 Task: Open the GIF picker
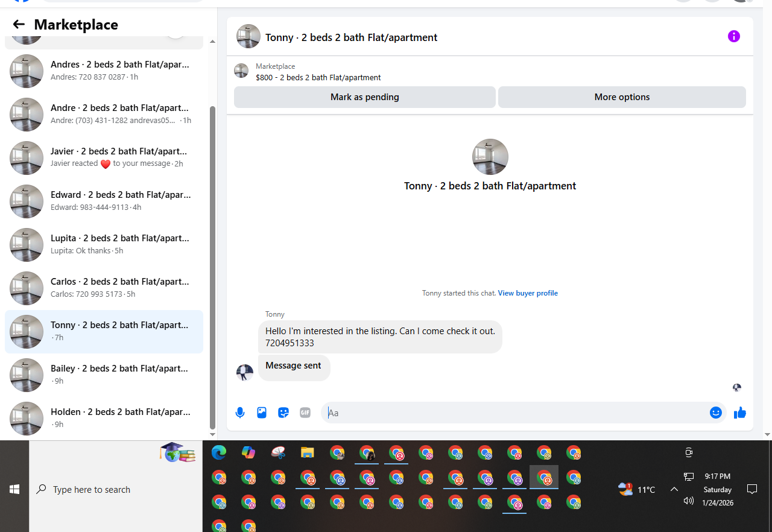305,413
